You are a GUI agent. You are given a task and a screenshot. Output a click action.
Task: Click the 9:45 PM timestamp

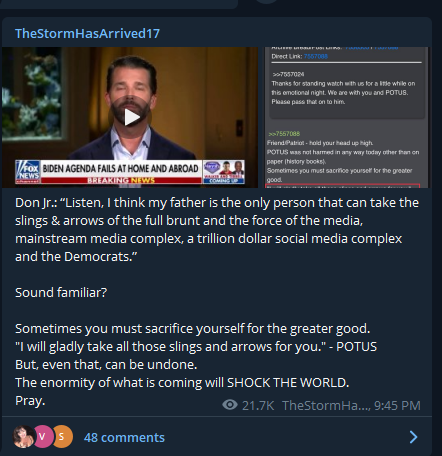397,406
